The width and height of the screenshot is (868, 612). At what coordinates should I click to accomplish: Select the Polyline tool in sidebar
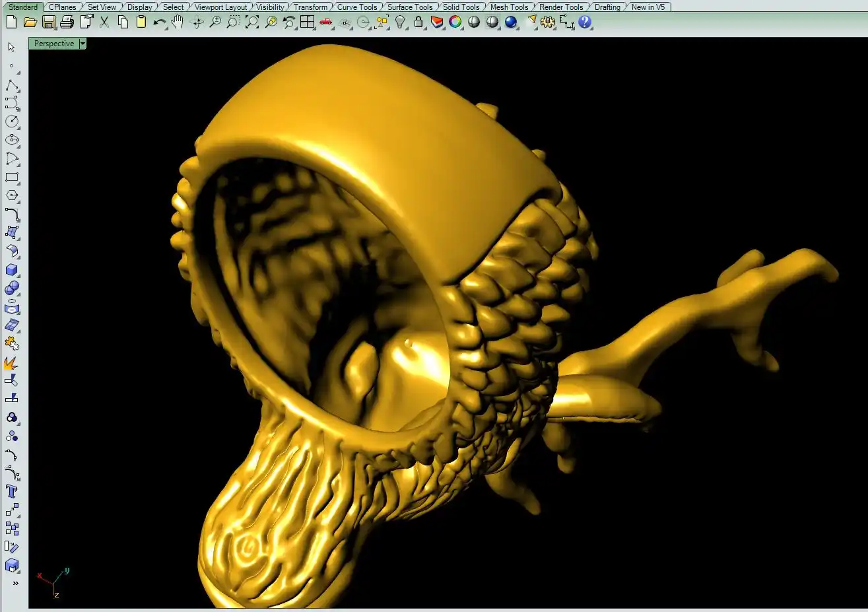click(12, 86)
